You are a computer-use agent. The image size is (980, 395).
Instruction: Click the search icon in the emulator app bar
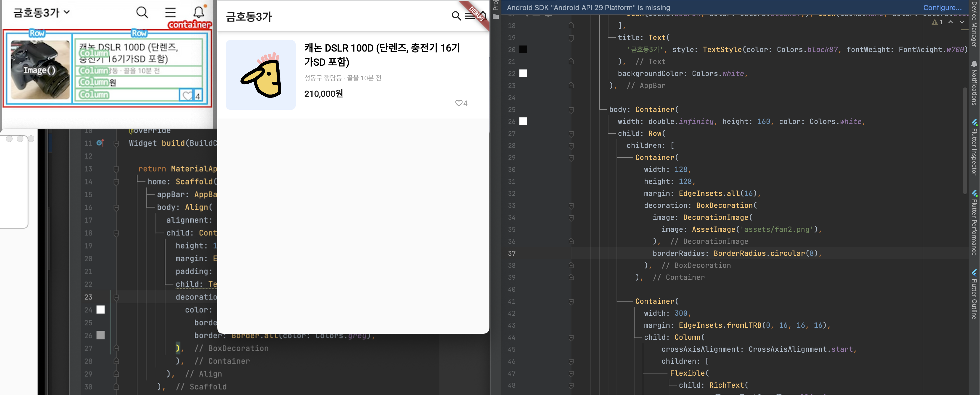coord(456,16)
